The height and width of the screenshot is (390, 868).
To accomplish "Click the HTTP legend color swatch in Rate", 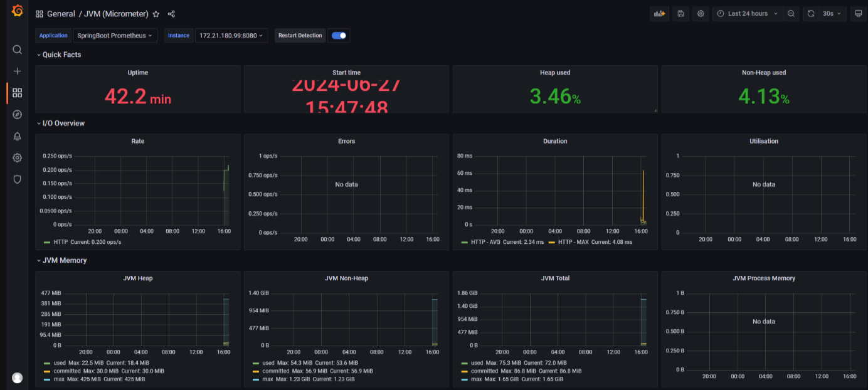I will coord(47,242).
